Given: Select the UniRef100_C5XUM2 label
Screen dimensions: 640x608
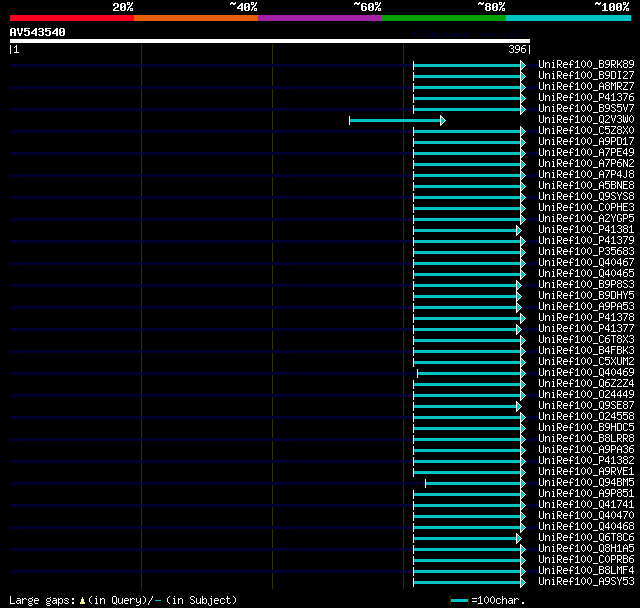Looking at the screenshot, I should [x=586, y=362].
